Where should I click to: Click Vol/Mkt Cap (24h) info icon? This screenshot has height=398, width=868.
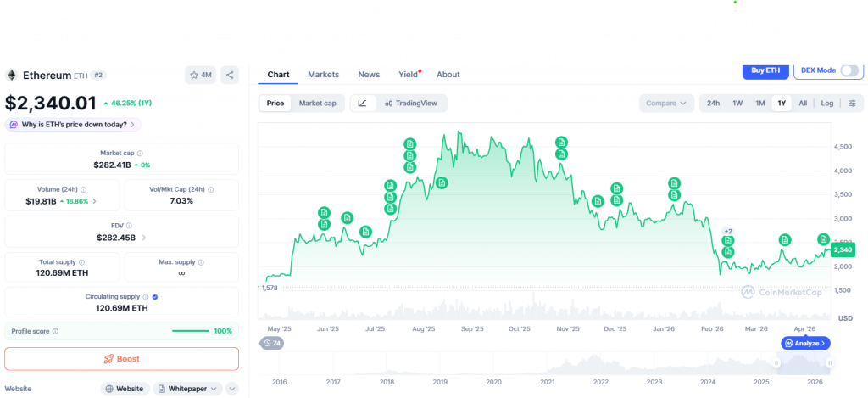click(x=211, y=189)
